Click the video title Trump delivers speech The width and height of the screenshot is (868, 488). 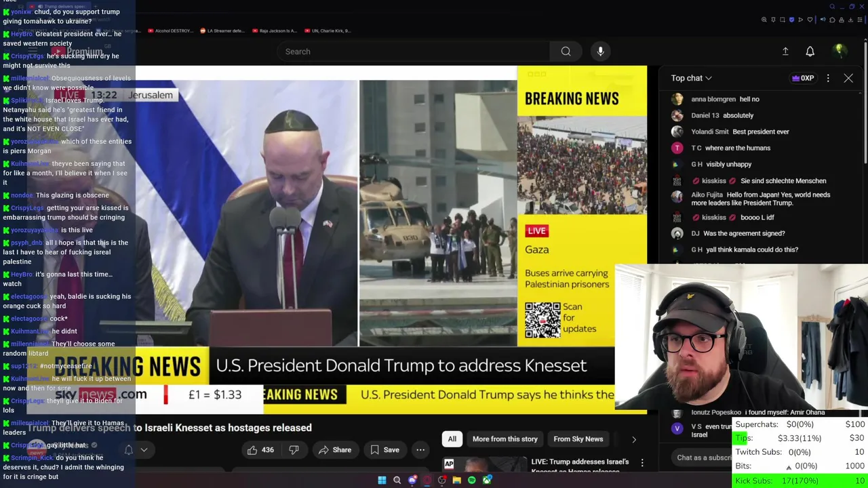click(170, 428)
